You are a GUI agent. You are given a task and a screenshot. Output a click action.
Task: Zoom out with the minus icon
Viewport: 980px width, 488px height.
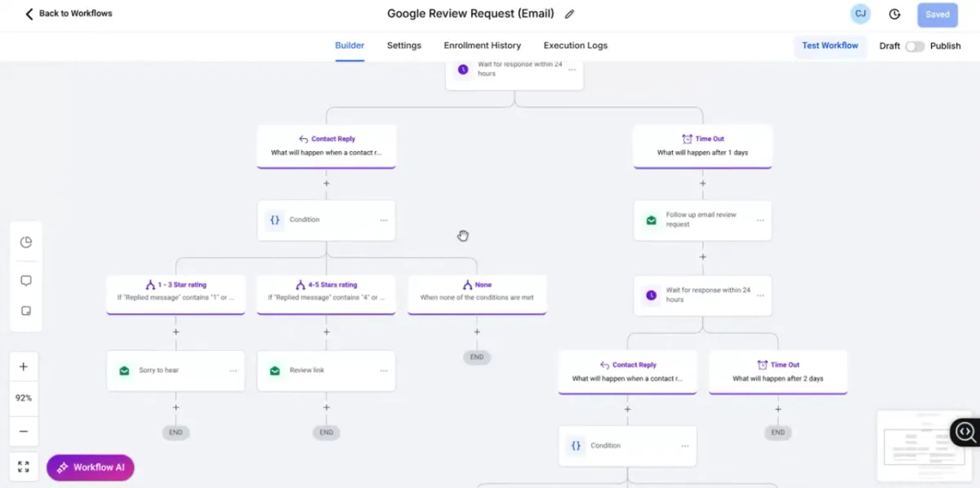point(24,432)
